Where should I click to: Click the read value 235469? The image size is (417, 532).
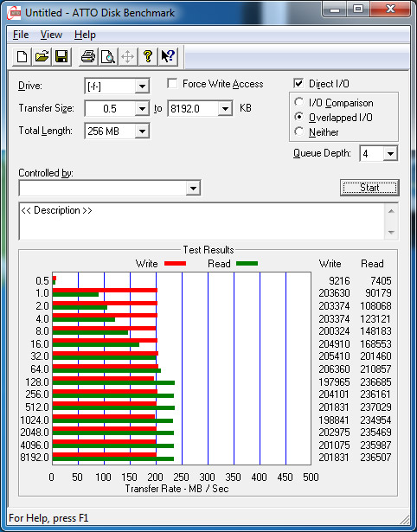[x=376, y=433]
